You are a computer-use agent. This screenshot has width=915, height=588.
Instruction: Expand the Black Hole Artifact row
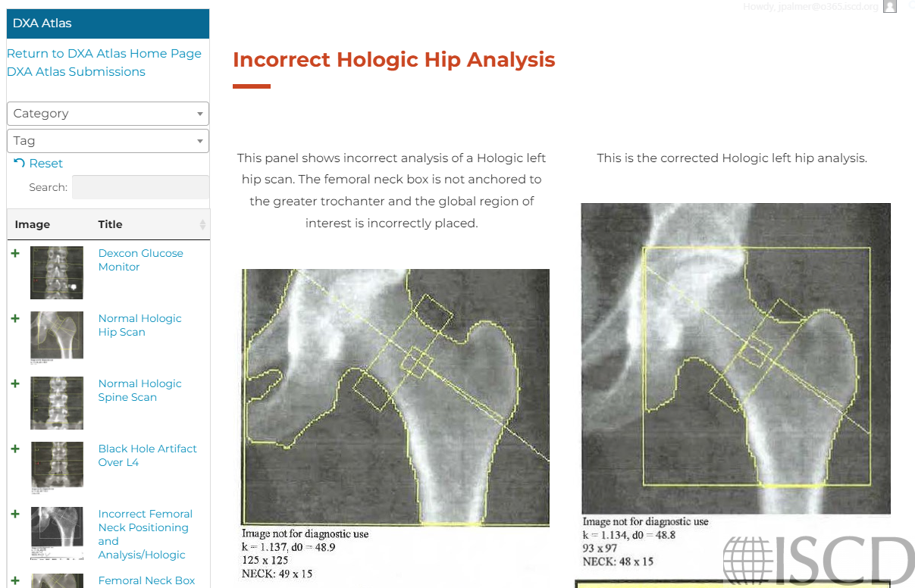click(15, 449)
